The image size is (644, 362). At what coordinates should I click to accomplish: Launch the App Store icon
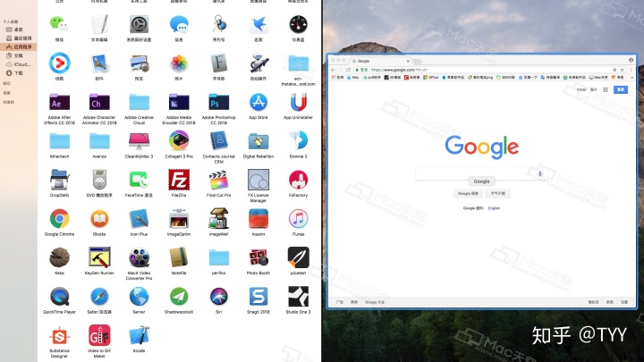(258, 102)
